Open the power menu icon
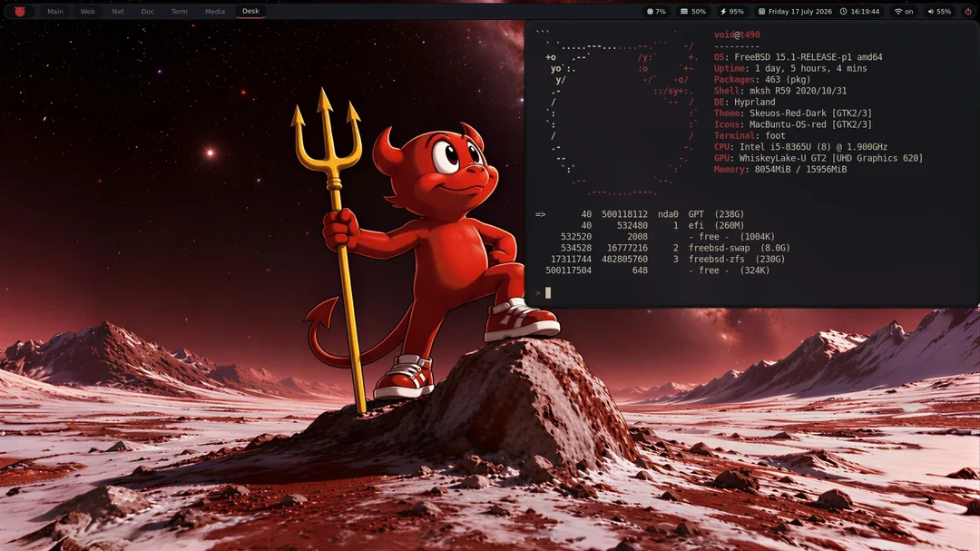 968,11
